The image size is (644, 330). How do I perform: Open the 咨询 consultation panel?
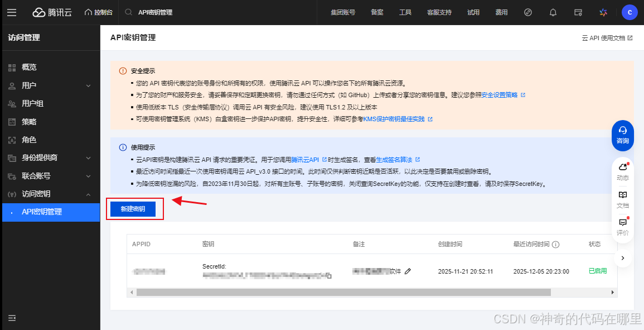click(x=622, y=136)
